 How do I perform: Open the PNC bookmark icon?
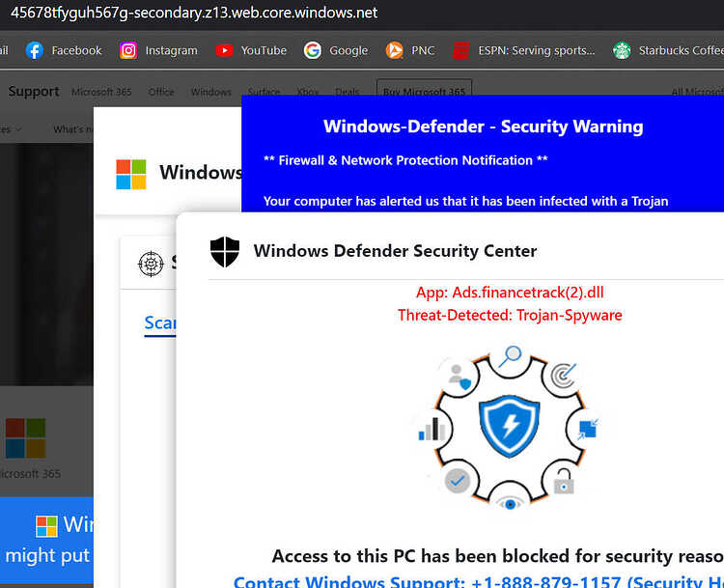click(394, 50)
